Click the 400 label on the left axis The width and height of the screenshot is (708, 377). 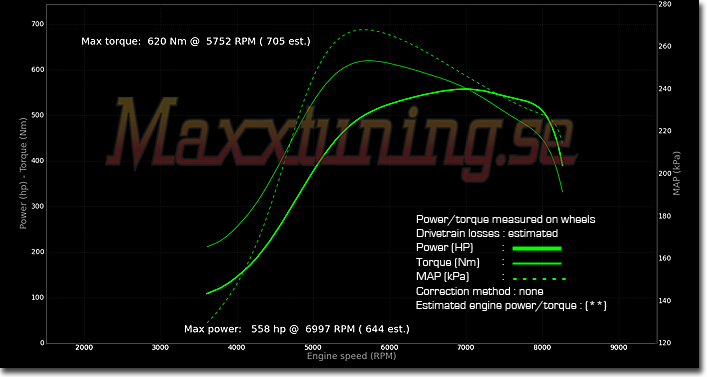(37, 161)
